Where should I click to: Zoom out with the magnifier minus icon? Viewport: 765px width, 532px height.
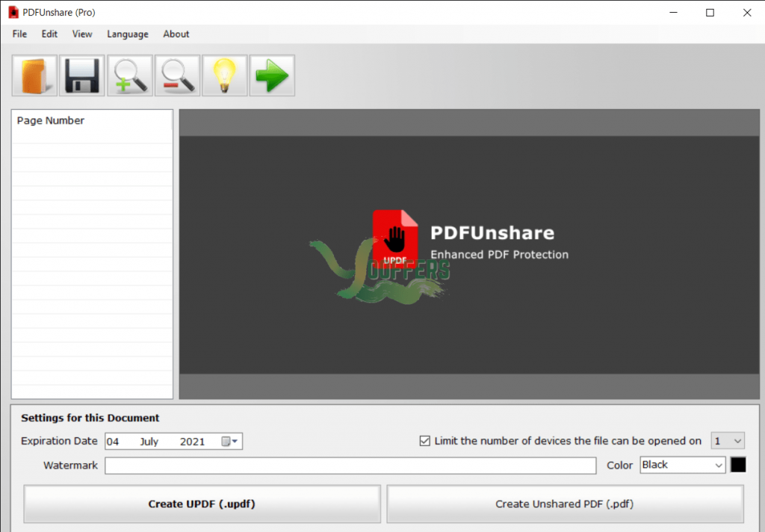[x=177, y=75]
